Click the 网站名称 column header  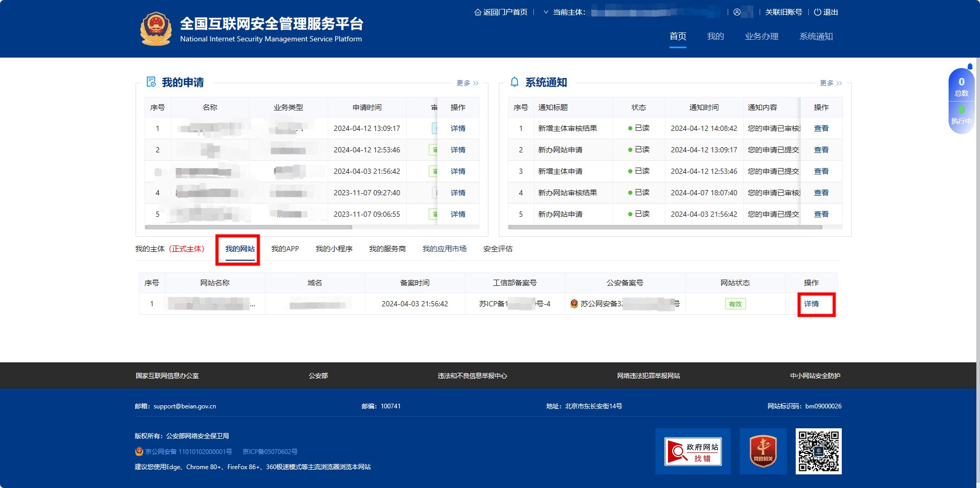tap(215, 283)
